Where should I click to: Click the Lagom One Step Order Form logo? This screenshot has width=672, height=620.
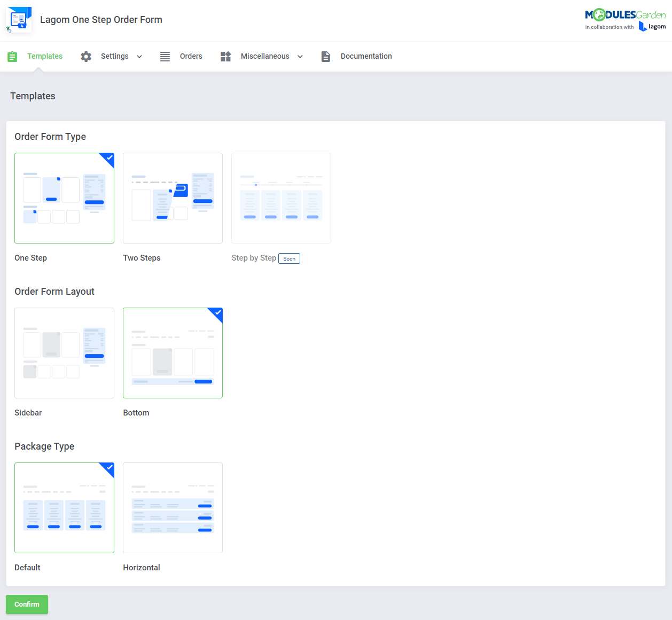click(18, 20)
